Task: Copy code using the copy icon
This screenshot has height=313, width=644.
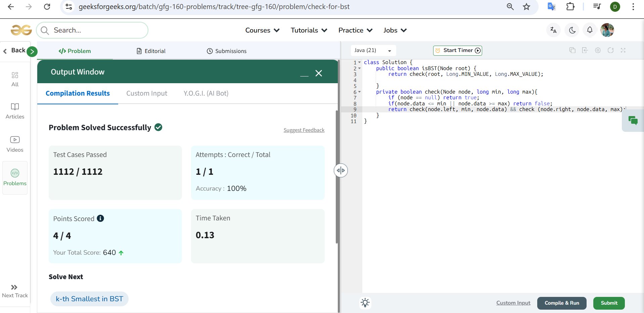Action: tap(572, 50)
